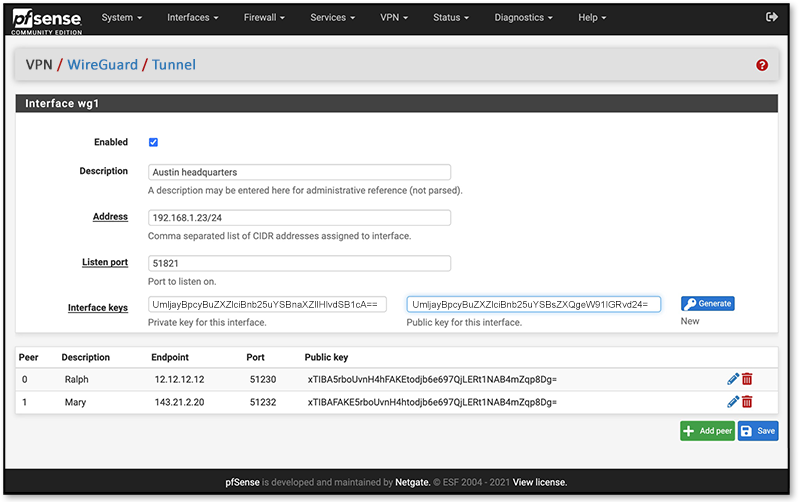This screenshot has width=800, height=503.
Task: Click into the Description text field
Action: (x=299, y=172)
